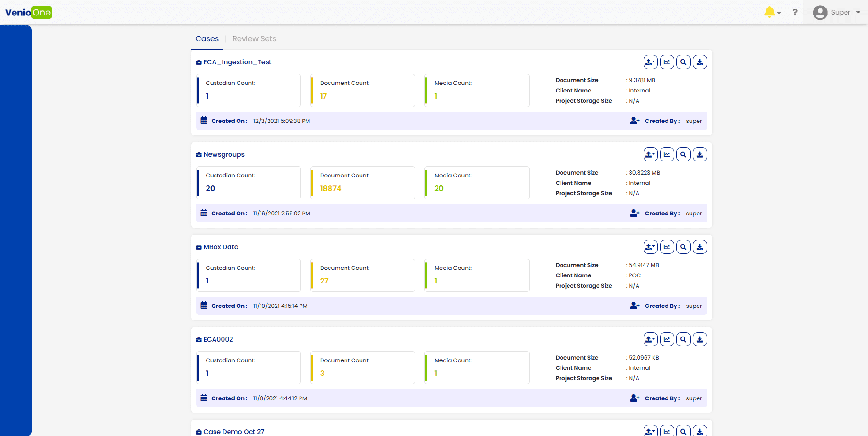
Task: Click the Document Count tile showing 18874
Action: click(362, 183)
